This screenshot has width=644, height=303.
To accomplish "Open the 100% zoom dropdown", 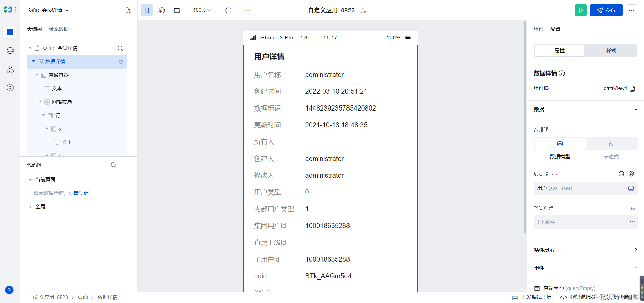I will point(202,10).
